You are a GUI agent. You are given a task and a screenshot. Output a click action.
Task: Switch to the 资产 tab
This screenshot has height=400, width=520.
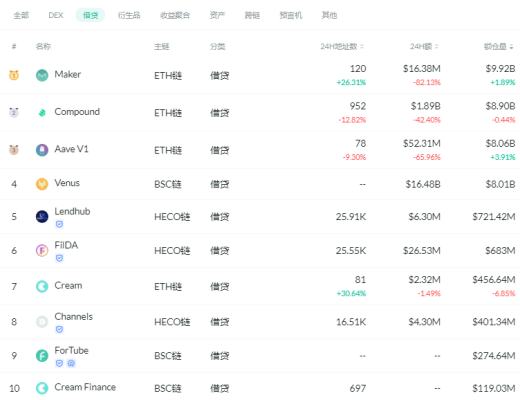217,15
